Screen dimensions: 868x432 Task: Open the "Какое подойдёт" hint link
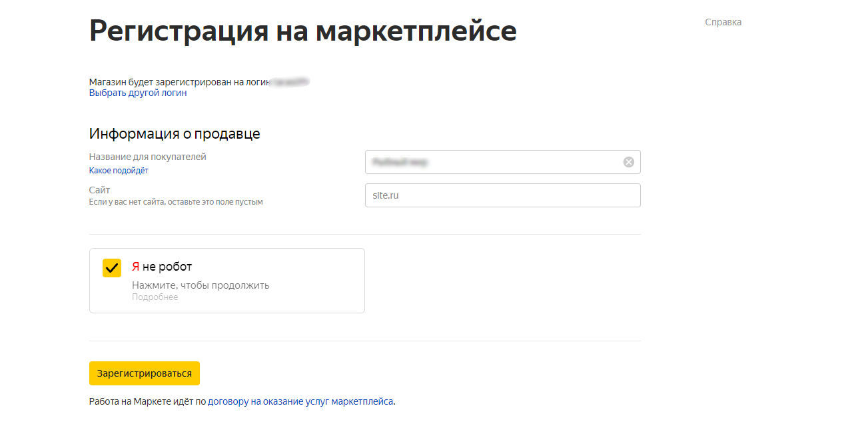(119, 171)
